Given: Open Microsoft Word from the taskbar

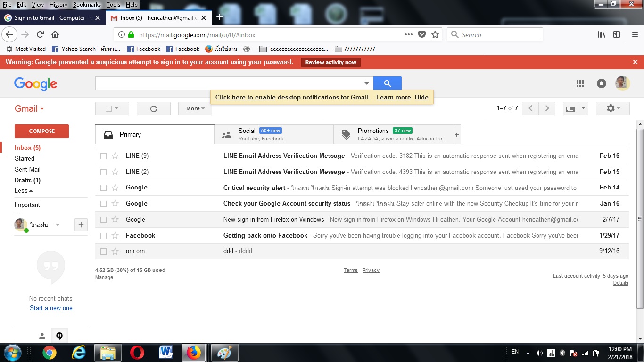Looking at the screenshot, I should [x=166, y=353].
